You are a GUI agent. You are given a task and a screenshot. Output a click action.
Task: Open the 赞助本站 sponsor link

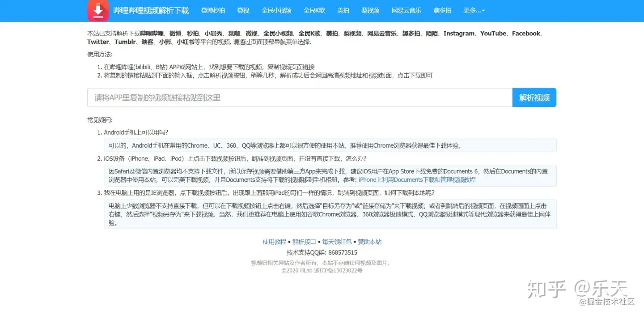[369, 242]
